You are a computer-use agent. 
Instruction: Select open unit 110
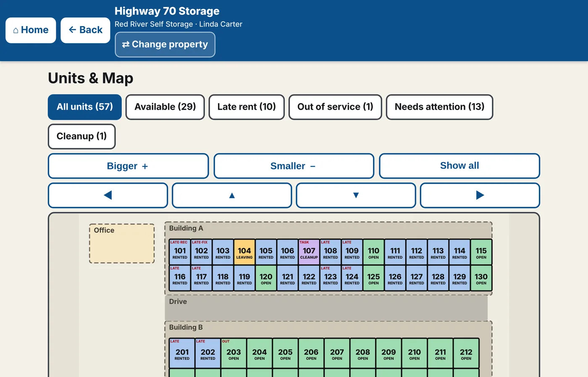tap(374, 252)
